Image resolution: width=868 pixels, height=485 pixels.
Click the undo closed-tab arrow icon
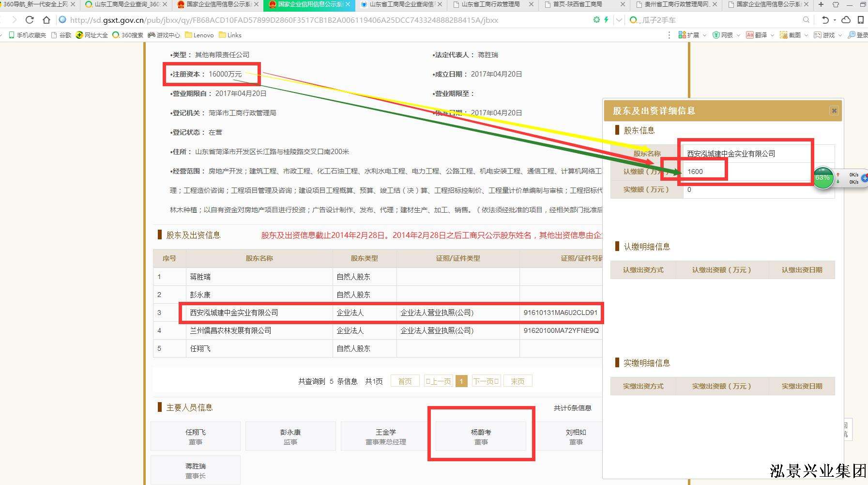point(825,20)
